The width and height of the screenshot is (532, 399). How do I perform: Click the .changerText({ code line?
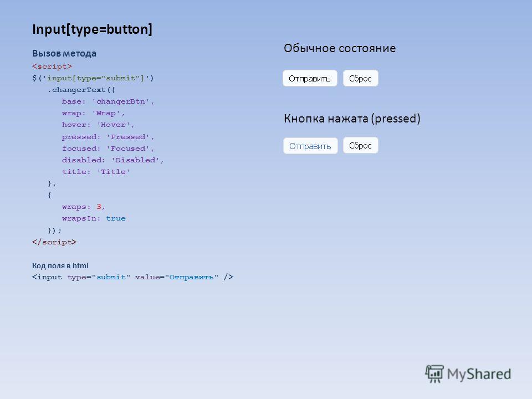pyautogui.click(x=81, y=90)
